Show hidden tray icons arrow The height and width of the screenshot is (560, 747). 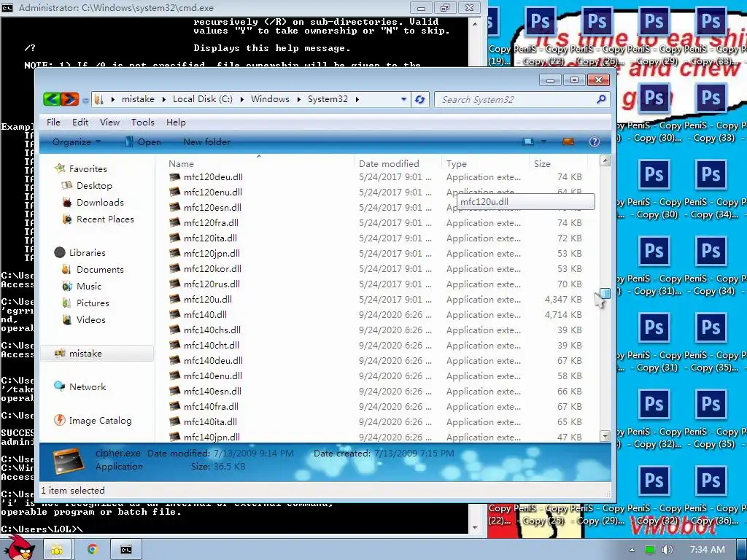click(632, 550)
